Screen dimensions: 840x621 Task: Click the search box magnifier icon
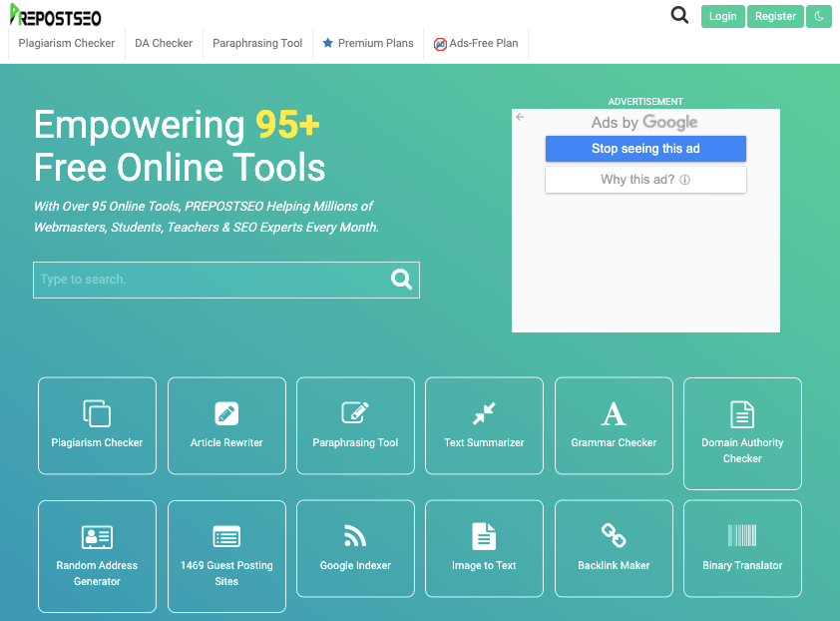pos(401,280)
